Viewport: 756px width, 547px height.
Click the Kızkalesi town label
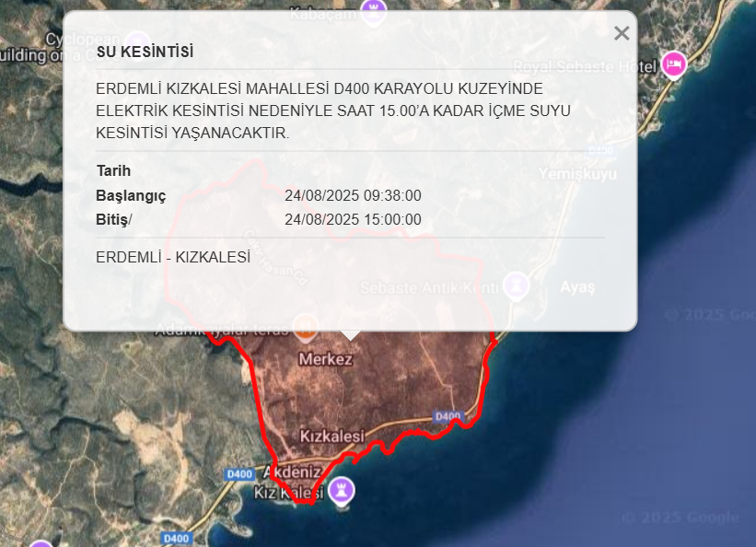[332, 435]
